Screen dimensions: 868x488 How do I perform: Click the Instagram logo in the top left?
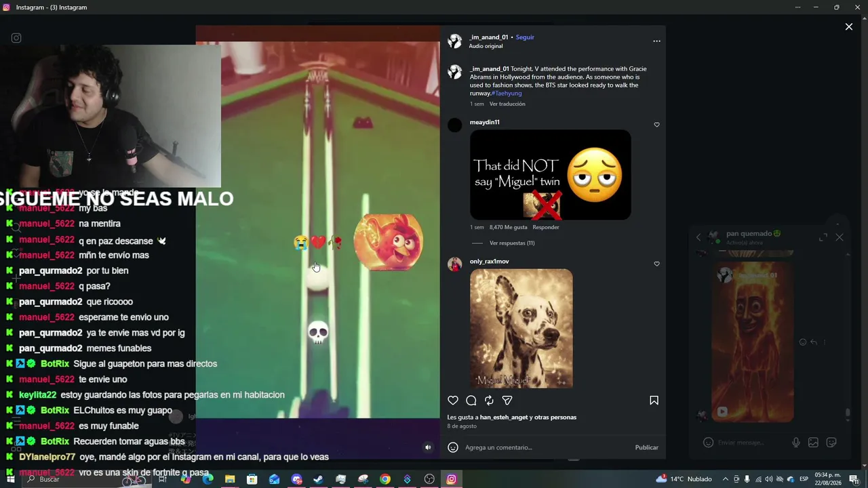click(16, 38)
